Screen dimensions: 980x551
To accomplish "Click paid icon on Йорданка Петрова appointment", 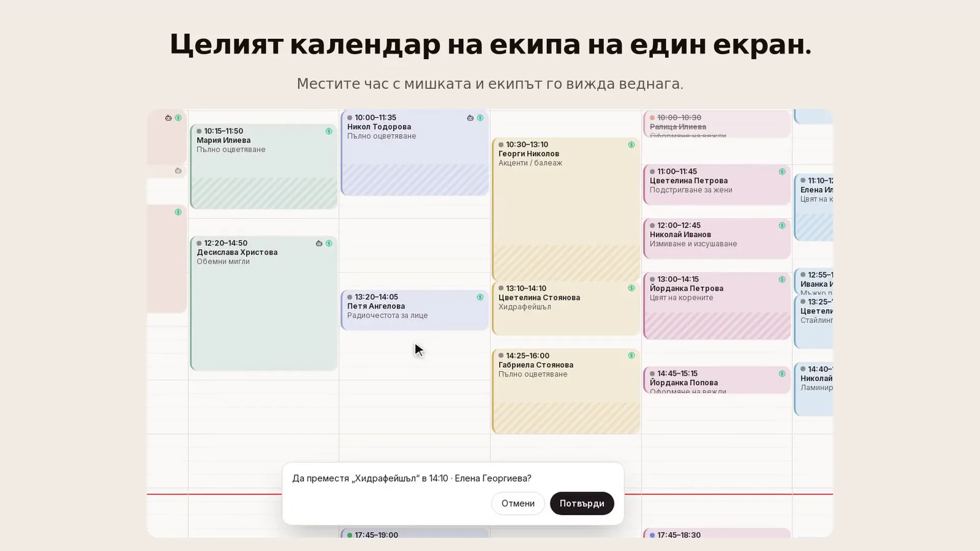I will pos(782,280).
